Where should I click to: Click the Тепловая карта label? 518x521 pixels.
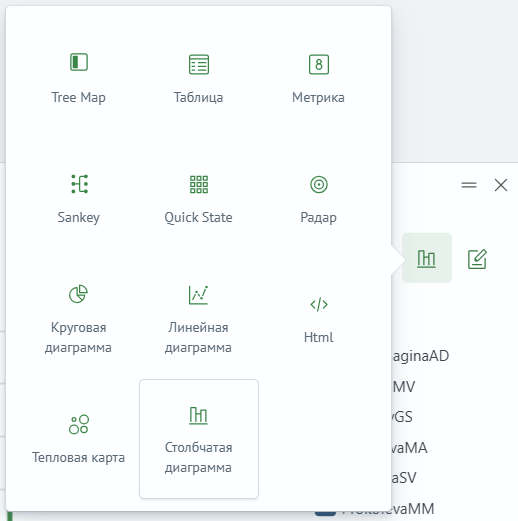[x=78, y=458]
